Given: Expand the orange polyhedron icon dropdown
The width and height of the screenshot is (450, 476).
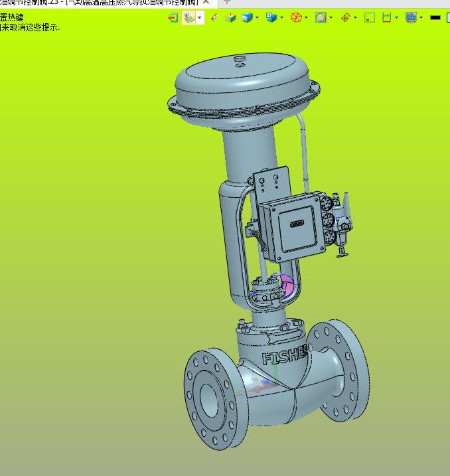Looking at the screenshot, I should (307, 18).
